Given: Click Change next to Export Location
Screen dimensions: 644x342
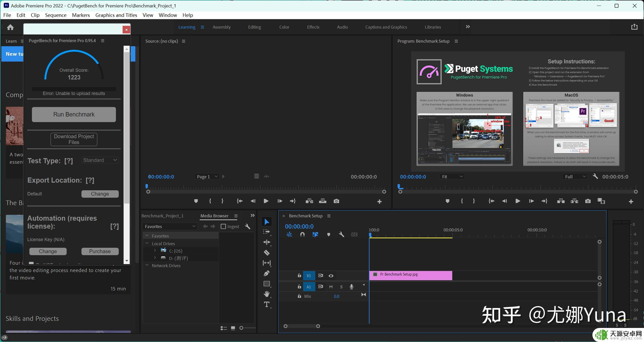Looking at the screenshot, I should 100,194.
